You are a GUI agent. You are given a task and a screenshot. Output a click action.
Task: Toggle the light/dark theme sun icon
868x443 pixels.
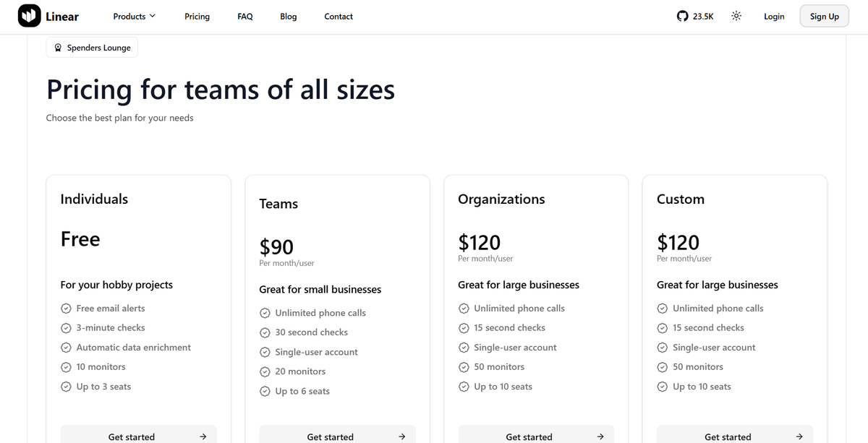[736, 15]
